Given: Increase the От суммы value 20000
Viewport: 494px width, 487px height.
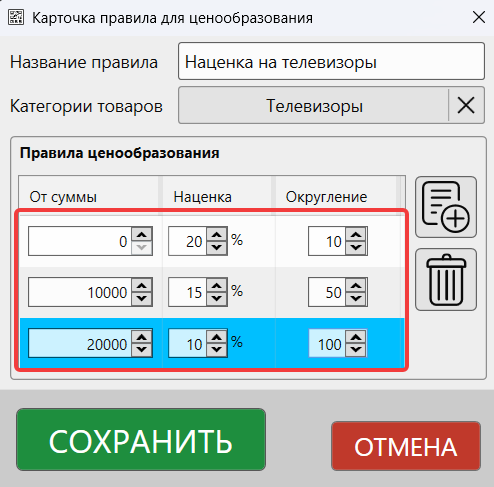Looking at the screenshot, I should [x=142, y=336].
